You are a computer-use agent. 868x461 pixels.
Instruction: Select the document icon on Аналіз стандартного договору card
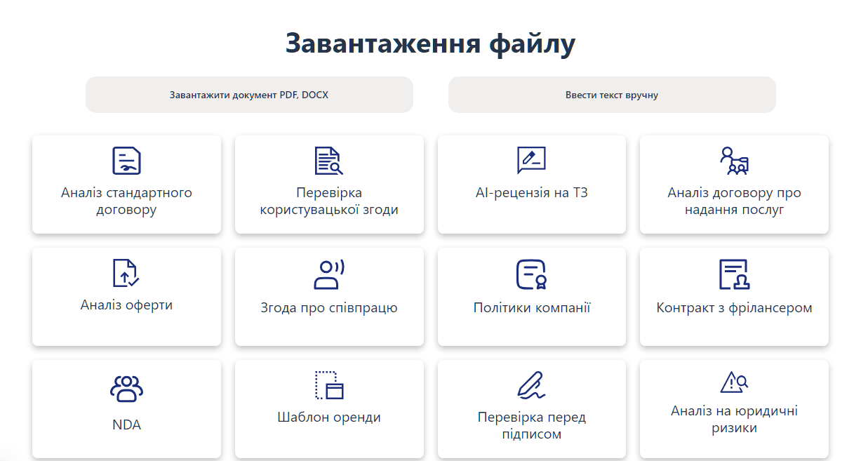(x=126, y=161)
